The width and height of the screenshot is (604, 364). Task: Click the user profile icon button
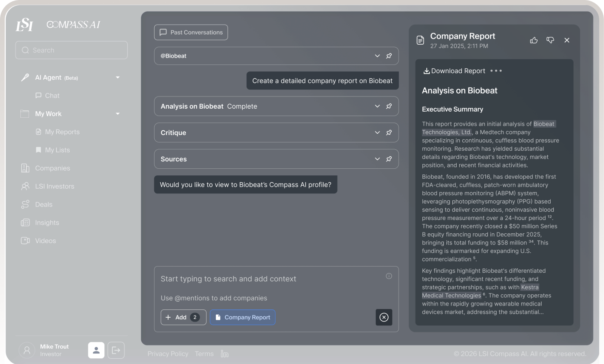tap(96, 350)
